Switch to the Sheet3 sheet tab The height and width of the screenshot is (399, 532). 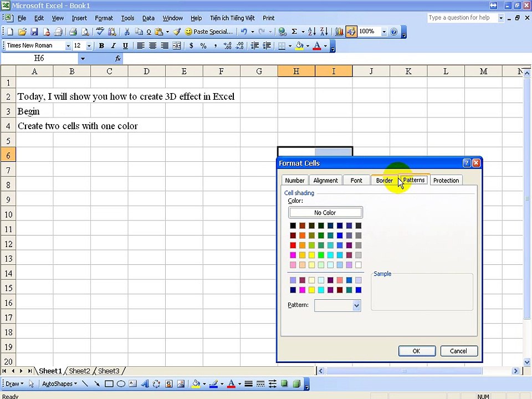[x=109, y=371]
